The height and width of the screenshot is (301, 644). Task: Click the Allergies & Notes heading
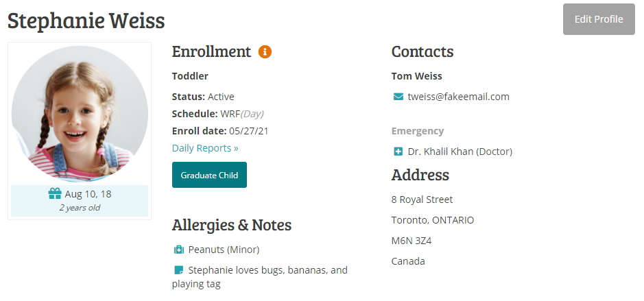[231, 225]
